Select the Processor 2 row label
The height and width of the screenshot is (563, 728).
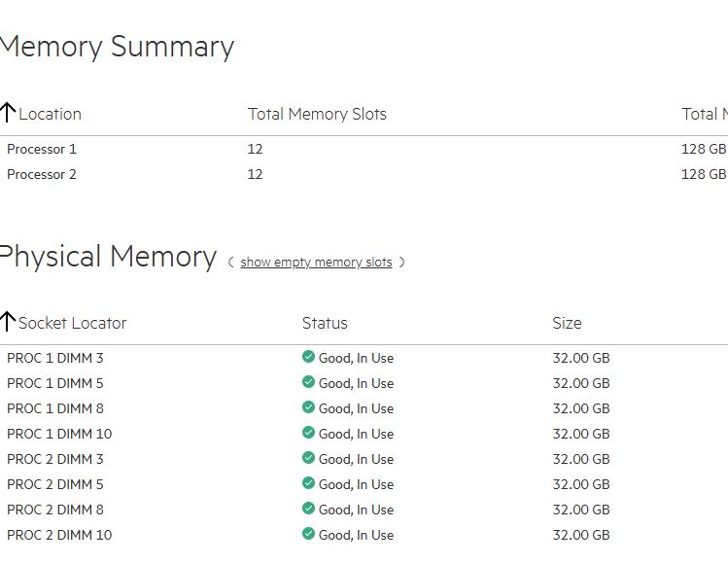[x=42, y=174]
